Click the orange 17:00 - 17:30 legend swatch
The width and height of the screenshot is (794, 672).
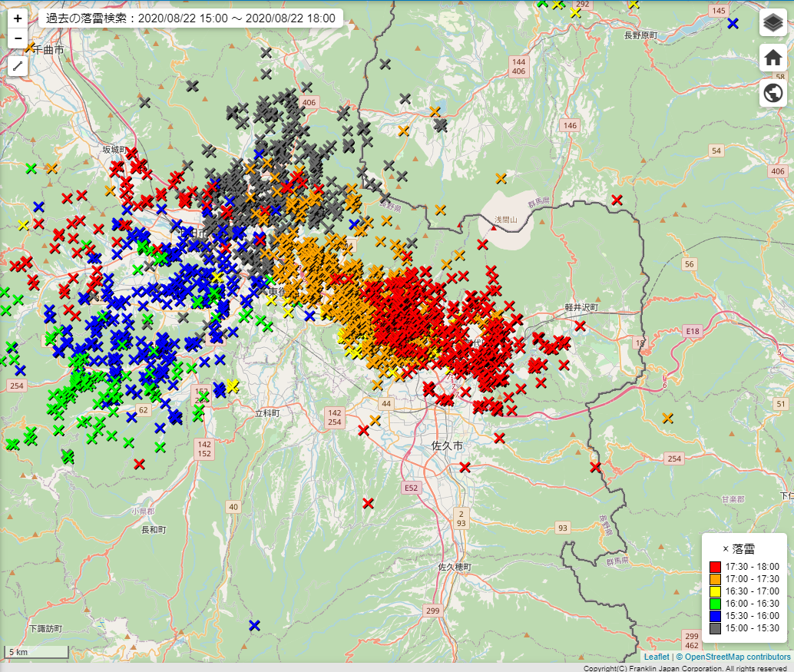click(715, 579)
